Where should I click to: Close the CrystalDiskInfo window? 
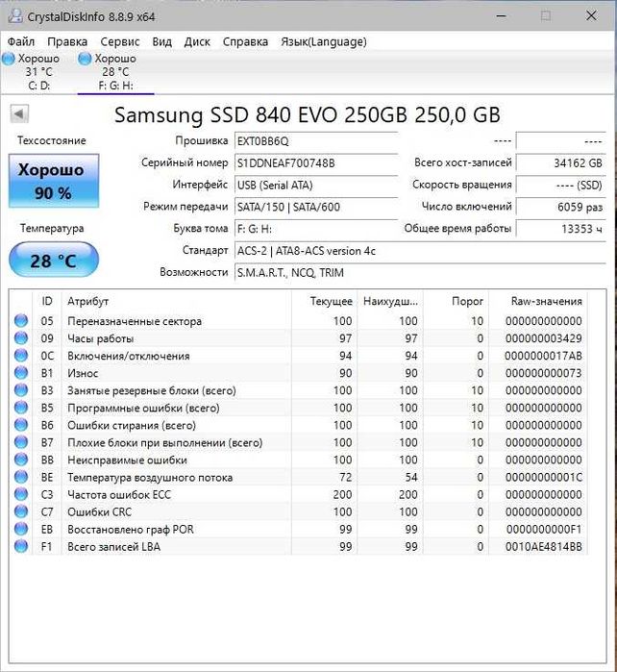(591, 15)
